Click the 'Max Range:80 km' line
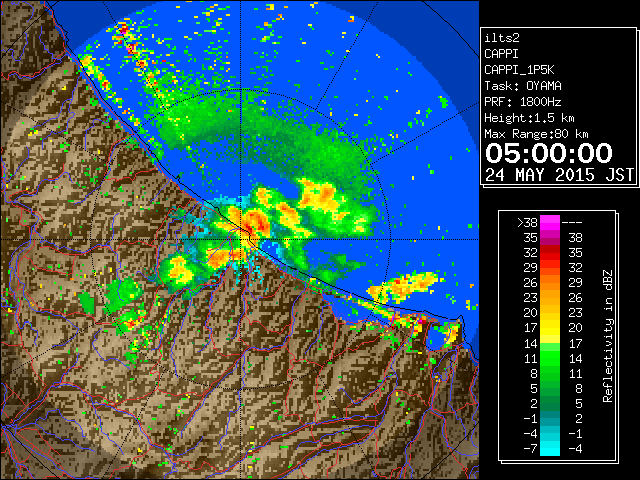The height and width of the screenshot is (480, 640). click(536, 134)
